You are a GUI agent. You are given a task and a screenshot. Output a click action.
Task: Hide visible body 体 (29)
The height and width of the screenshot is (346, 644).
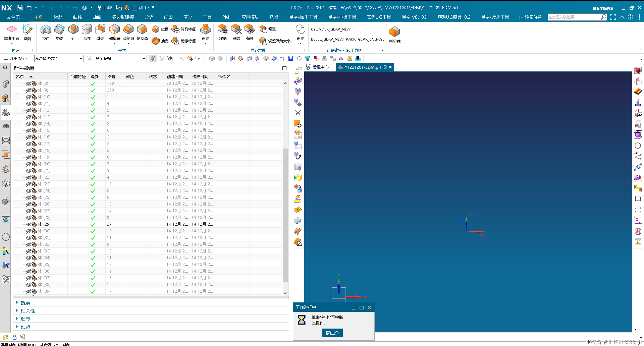pyautogui.click(x=29, y=224)
